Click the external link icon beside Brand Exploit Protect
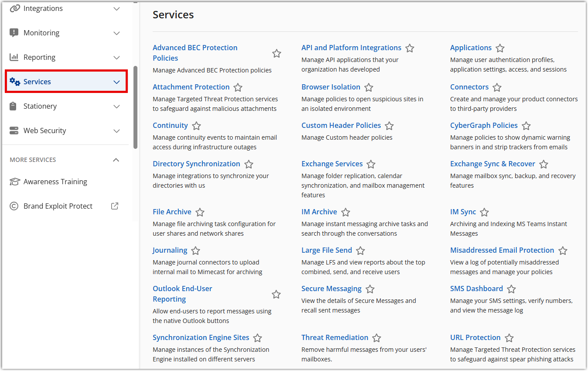This screenshot has height=371, width=588. pyautogui.click(x=115, y=206)
